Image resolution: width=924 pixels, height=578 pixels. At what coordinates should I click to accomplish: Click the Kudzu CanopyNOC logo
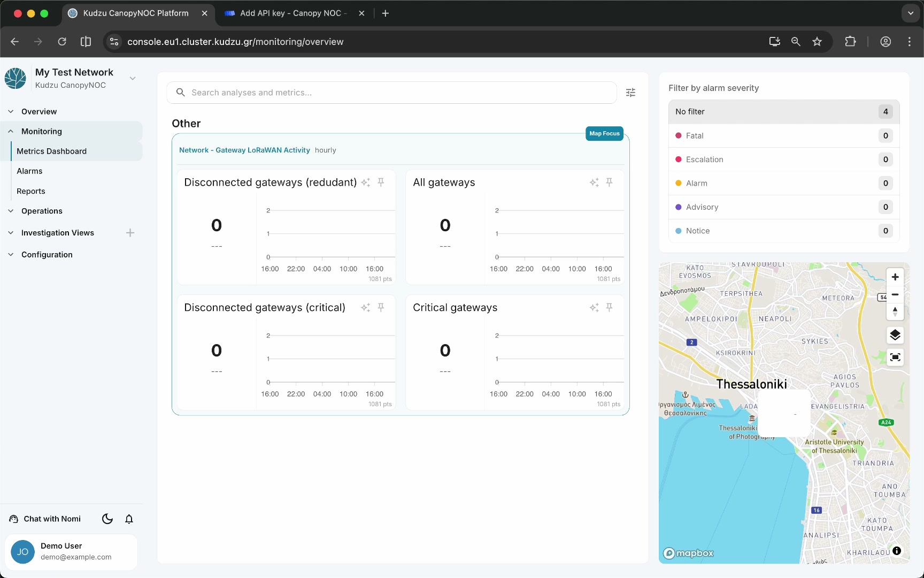(x=16, y=78)
